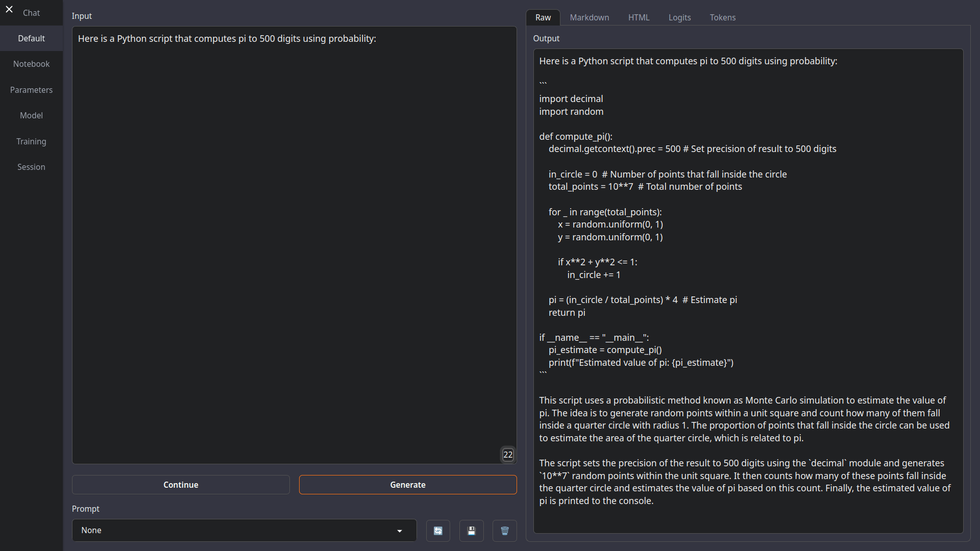Open the Logits tab

pyautogui.click(x=679, y=17)
